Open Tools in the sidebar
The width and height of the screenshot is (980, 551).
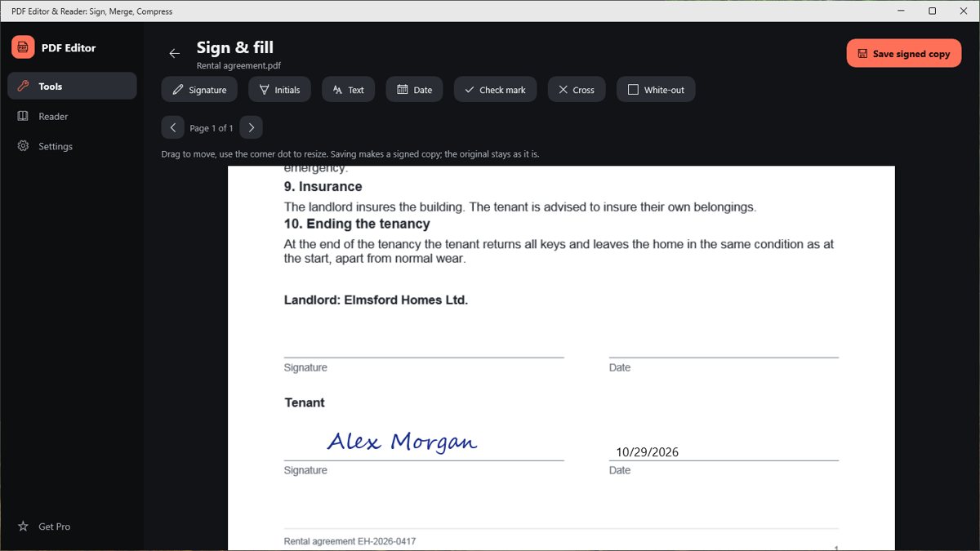click(72, 86)
